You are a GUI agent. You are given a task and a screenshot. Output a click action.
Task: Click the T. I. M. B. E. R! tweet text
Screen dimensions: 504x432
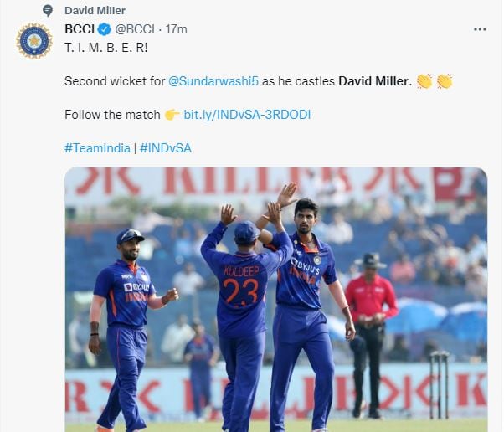pyautogui.click(x=106, y=48)
